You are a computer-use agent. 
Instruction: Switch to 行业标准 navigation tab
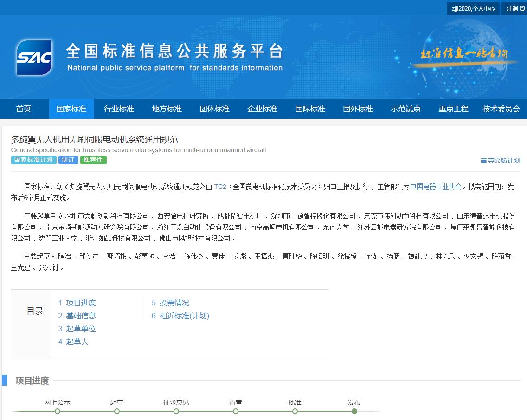[x=119, y=109]
